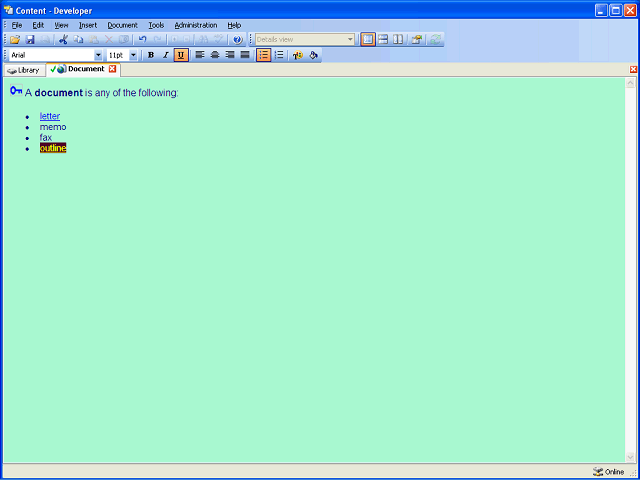Screen dimensions: 640x480
Task: Click the key icon before document text
Action: point(16,91)
